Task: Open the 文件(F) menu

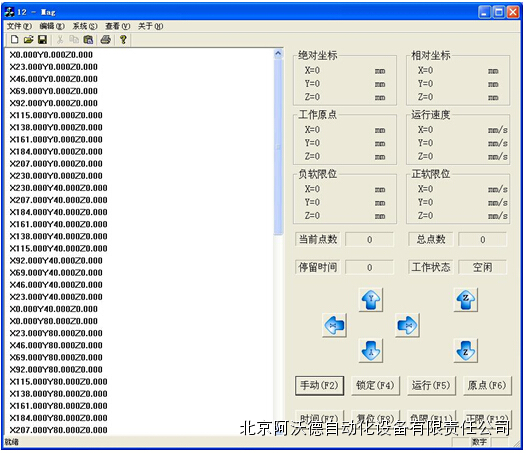Action: click(x=19, y=26)
